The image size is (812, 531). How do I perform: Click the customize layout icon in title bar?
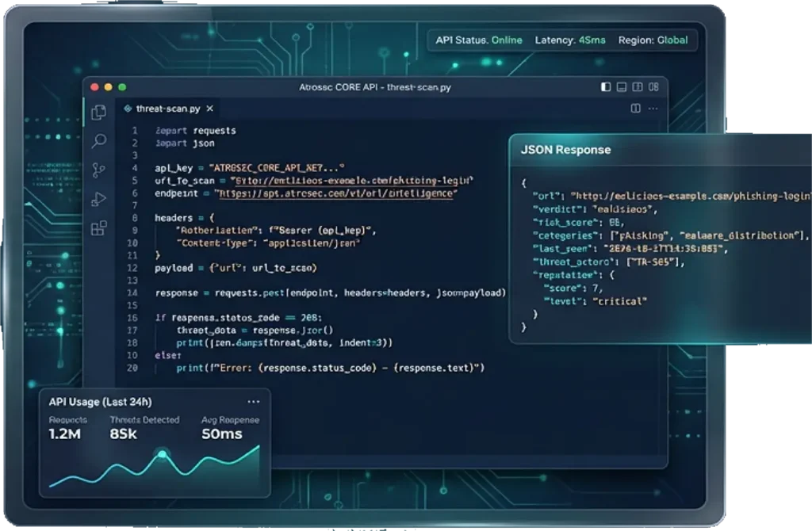coord(654,87)
